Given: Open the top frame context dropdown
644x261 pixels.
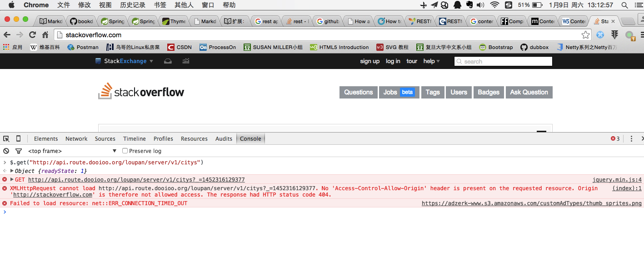Looking at the screenshot, I should click(x=72, y=151).
